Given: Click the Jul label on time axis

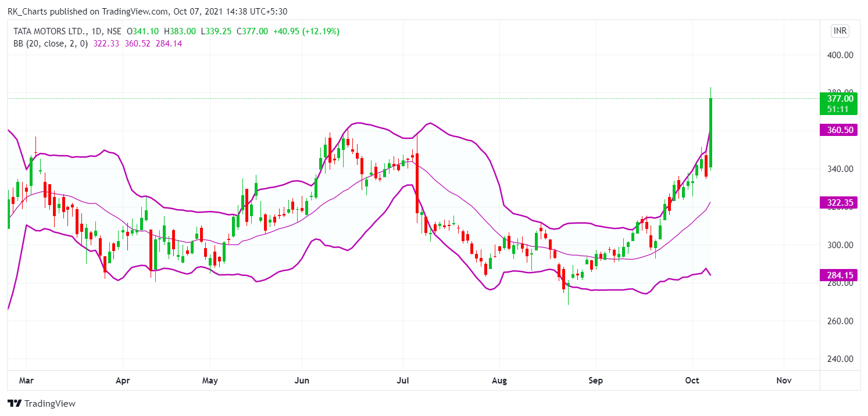Looking at the screenshot, I should click(403, 381).
